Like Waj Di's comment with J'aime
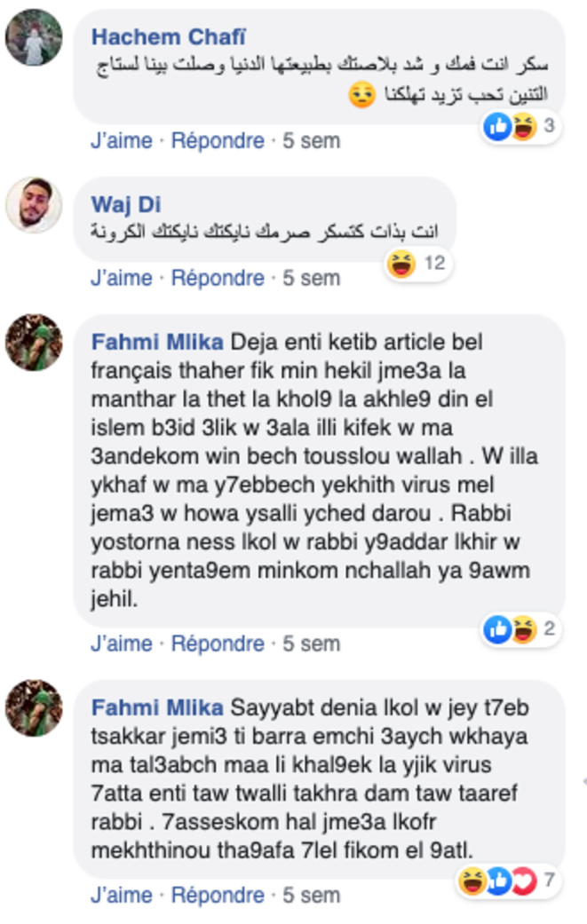The width and height of the screenshot is (587, 924). point(122,278)
